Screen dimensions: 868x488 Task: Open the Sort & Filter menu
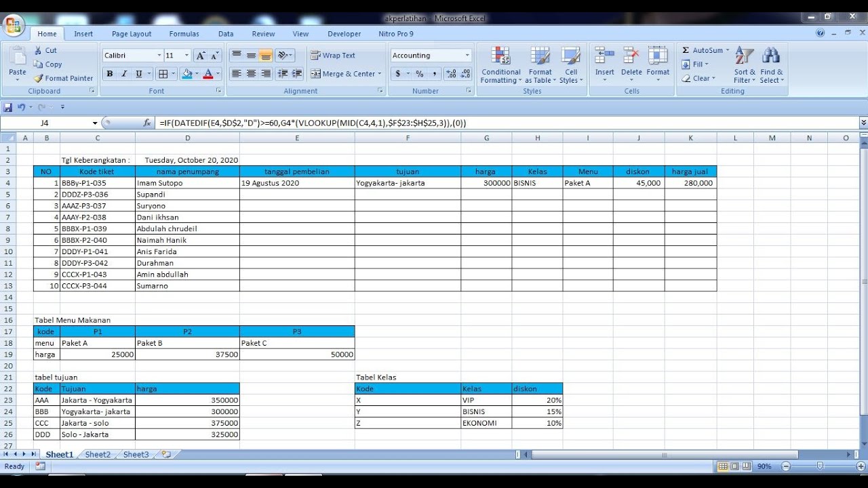[745, 66]
